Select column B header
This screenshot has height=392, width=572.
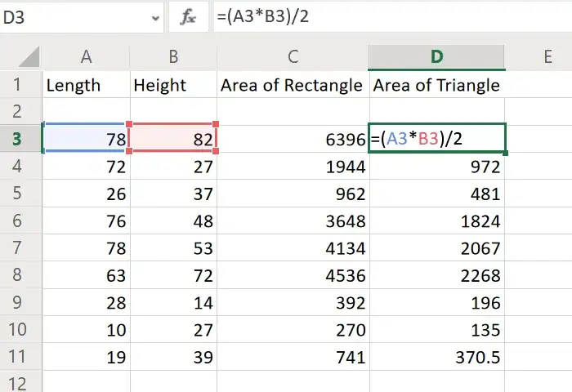coord(172,56)
